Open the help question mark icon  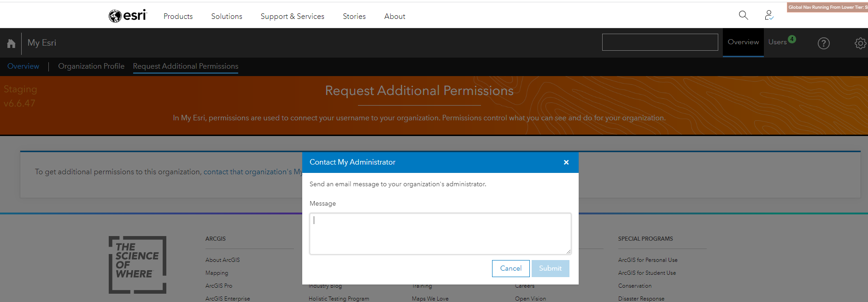point(824,43)
